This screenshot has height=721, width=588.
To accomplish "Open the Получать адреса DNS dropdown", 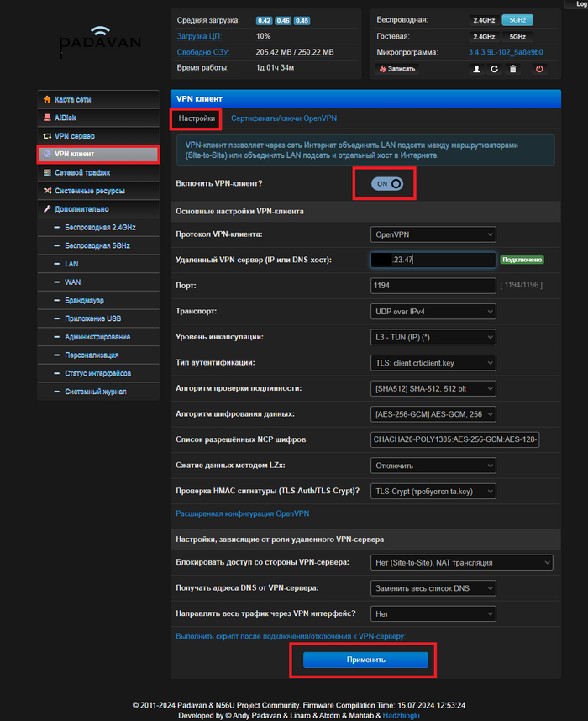I will pos(433,588).
